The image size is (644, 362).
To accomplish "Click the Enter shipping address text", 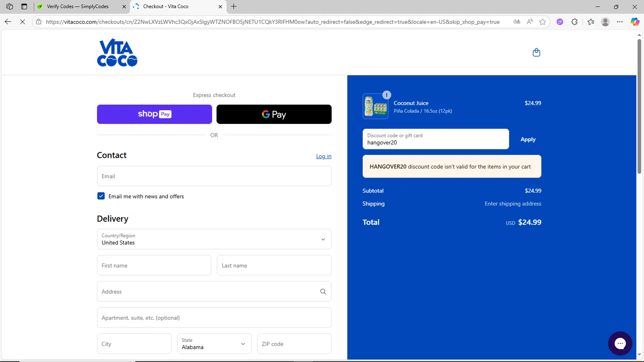I will coord(513,204).
